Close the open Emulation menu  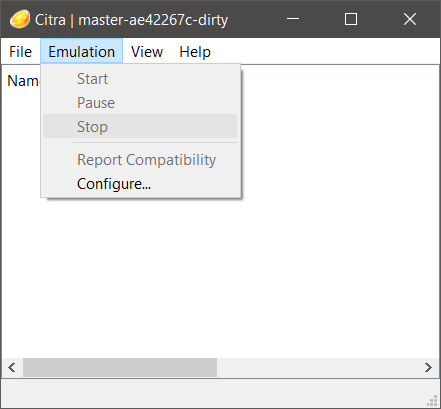[82, 52]
